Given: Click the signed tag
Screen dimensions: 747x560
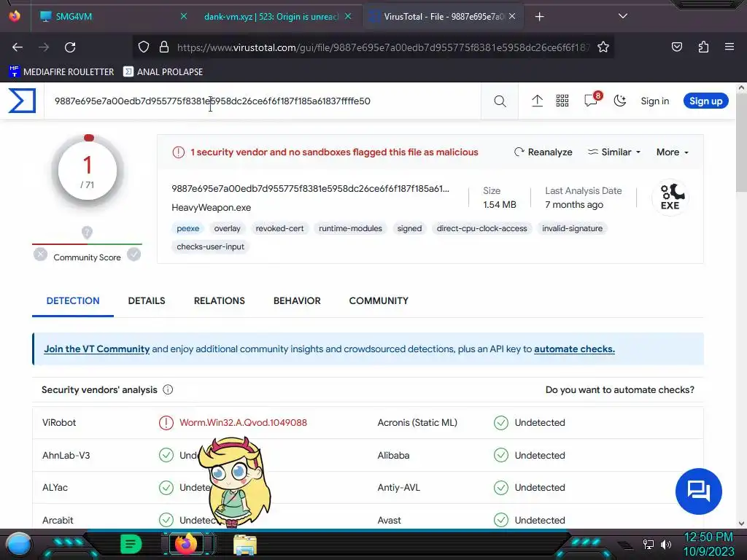Looking at the screenshot, I should tap(409, 228).
